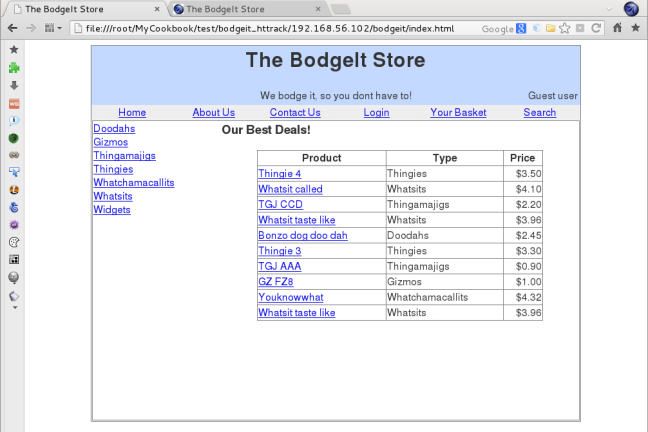Go back with the browser back arrow
Screen dimensions: 648x432
coord(12,28)
